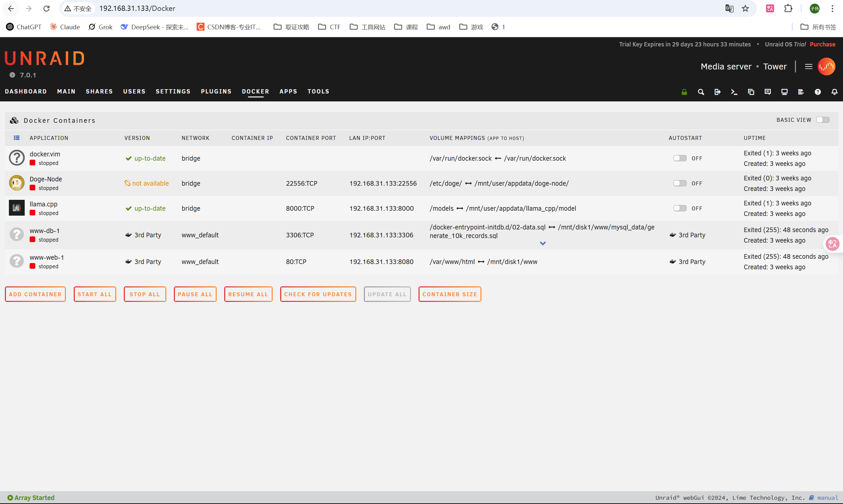Click the Docker Containers cubes icon
The width and height of the screenshot is (843, 504).
[14, 120]
